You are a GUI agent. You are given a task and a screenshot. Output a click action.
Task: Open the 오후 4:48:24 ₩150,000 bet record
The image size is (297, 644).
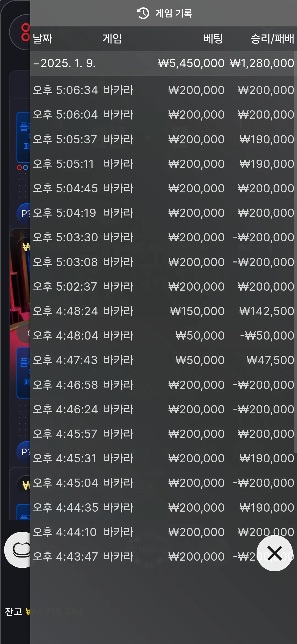pos(164,311)
